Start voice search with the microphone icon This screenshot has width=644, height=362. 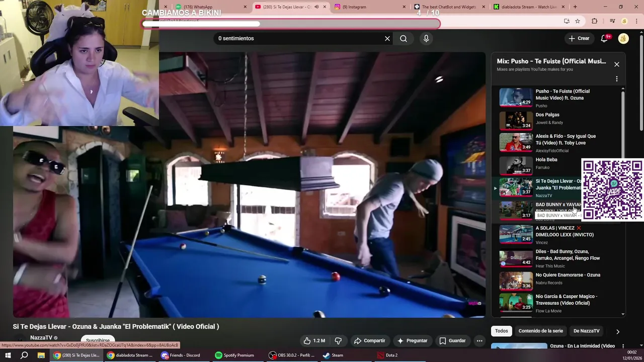426,39
